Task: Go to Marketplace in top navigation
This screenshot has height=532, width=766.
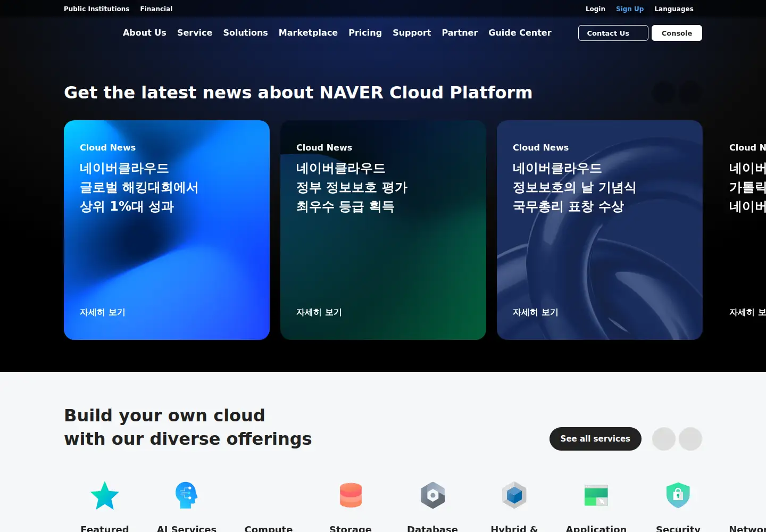Action: [x=308, y=32]
